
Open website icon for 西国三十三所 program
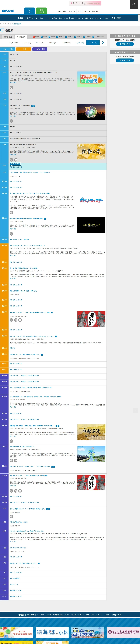click(11, 234)
